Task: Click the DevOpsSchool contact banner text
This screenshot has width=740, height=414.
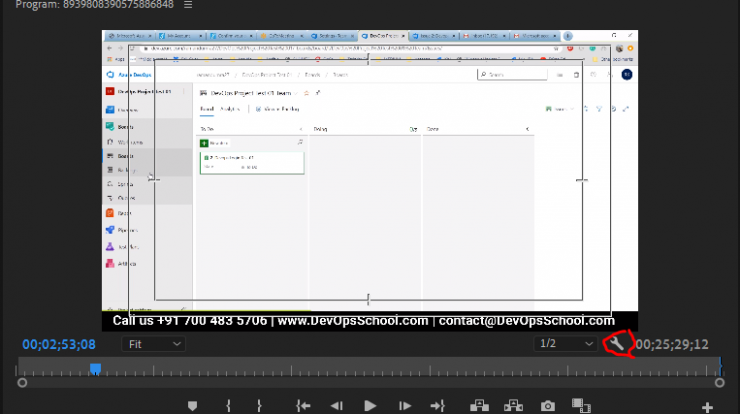Action: 363,321
